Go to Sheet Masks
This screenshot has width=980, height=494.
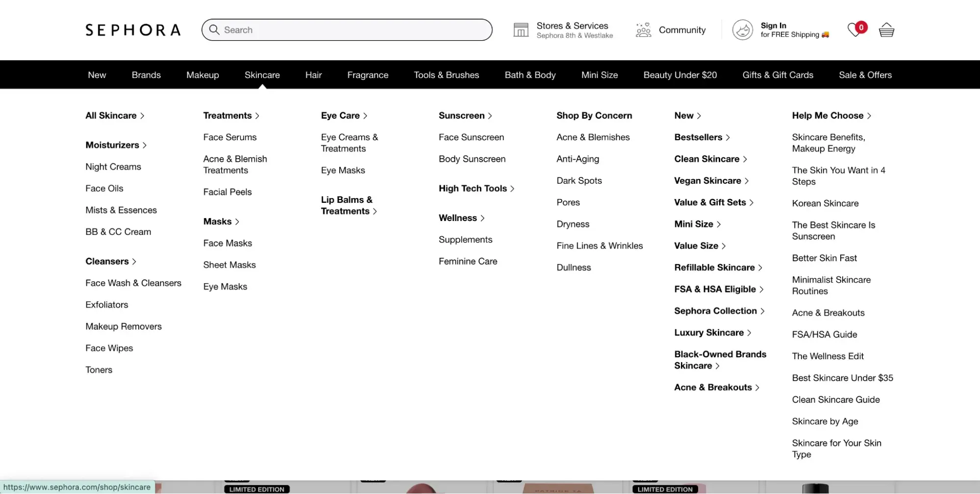point(229,265)
